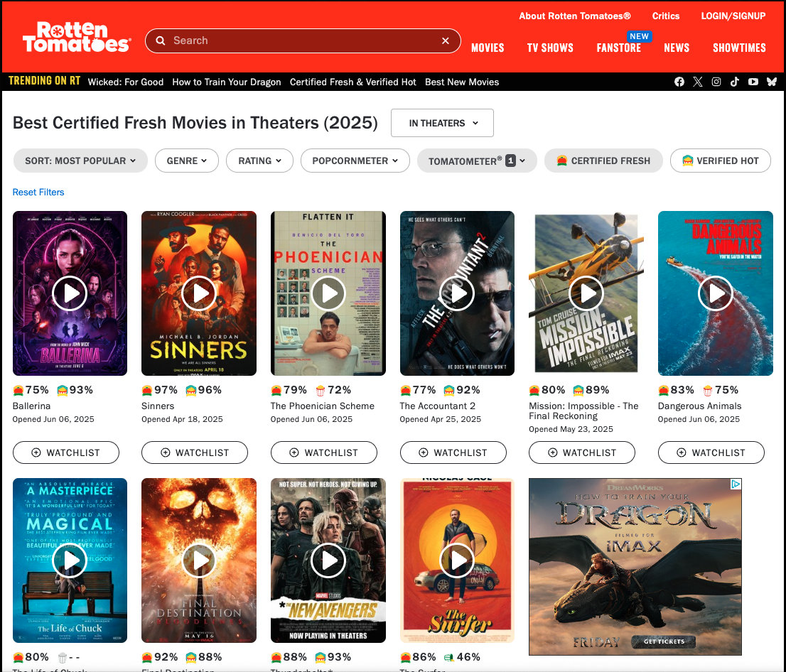This screenshot has width=786, height=672.
Task: Add Ballerina to watchlist
Action: (x=65, y=452)
